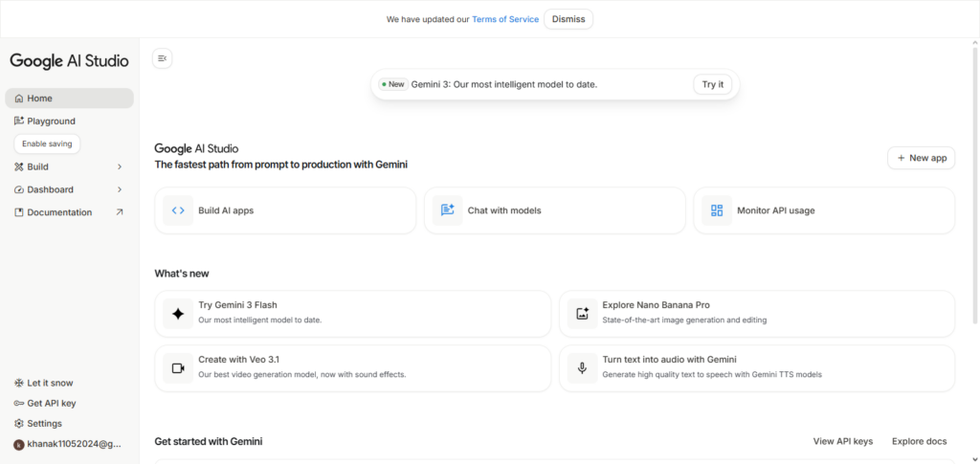Open the Build AI apps card
The width and height of the screenshot is (980, 464).
tap(285, 210)
